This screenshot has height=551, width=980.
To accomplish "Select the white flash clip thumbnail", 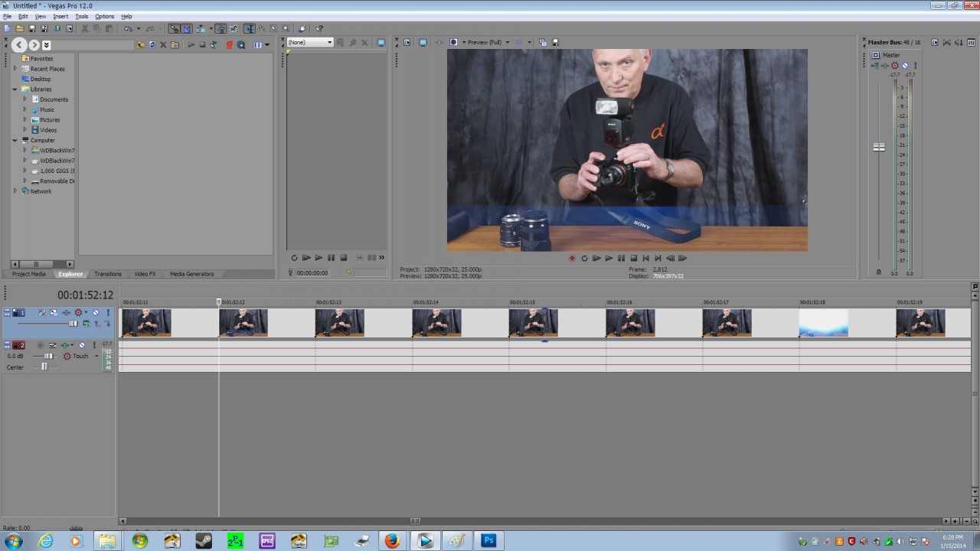I will coord(823,322).
